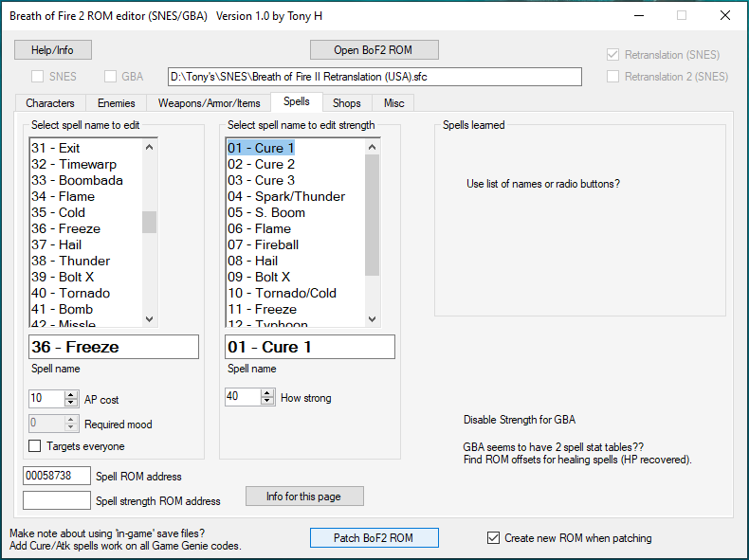Select the Shops tab
This screenshot has height=560, width=749.
(x=347, y=103)
